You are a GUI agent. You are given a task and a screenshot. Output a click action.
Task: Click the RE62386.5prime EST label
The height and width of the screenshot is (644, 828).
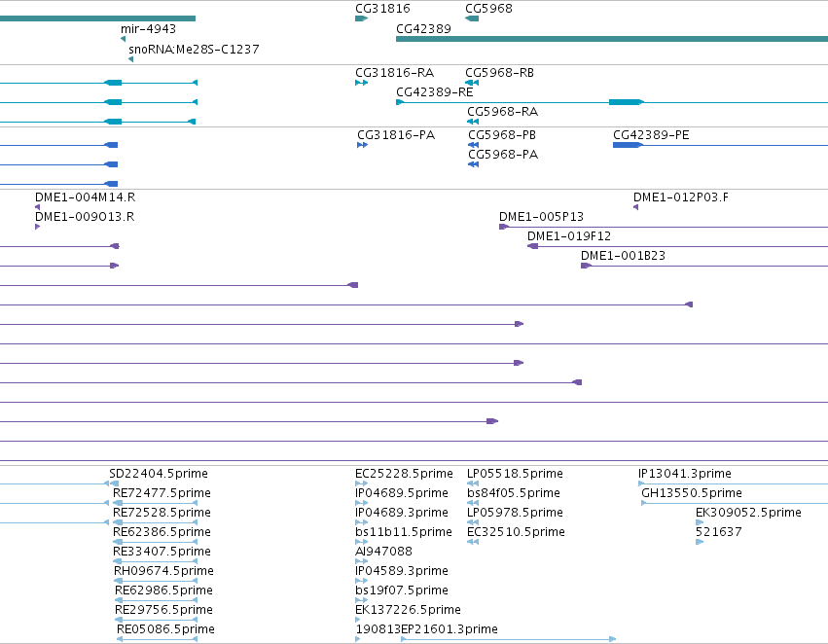(162, 532)
